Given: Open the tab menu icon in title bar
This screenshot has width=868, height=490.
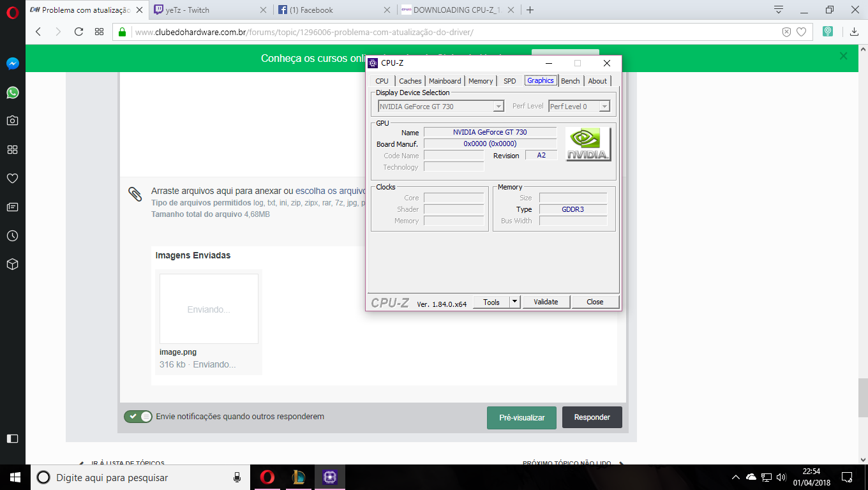Looking at the screenshot, I should click(778, 10).
